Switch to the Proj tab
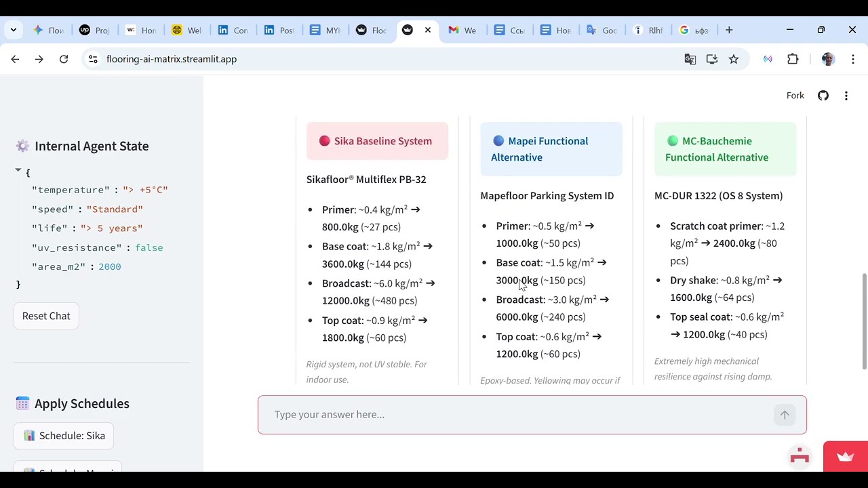Screen dimensions: 868x488 pyautogui.click(x=95, y=30)
